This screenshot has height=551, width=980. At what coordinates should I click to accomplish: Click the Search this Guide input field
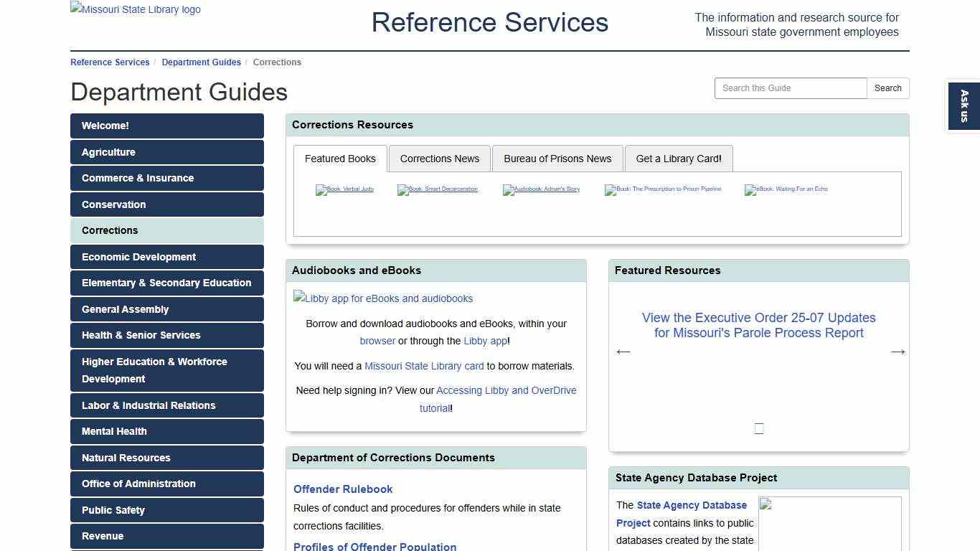pos(790,88)
